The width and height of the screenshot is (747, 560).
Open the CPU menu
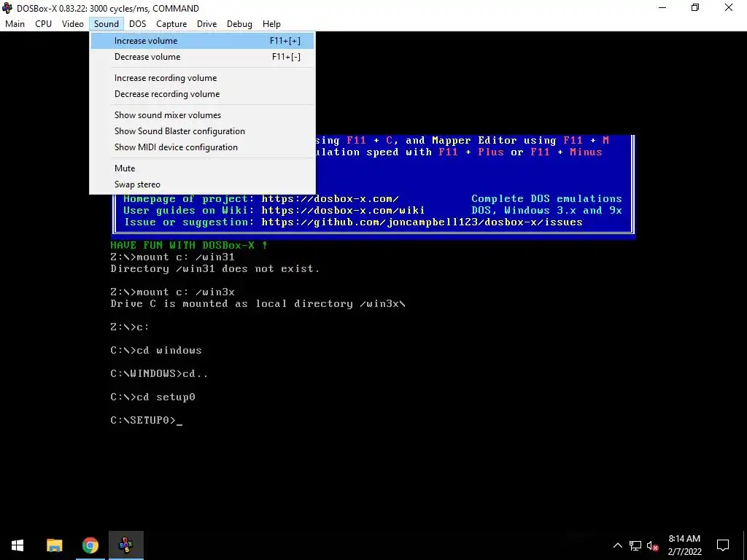pyautogui.click(x=43, y=24)
